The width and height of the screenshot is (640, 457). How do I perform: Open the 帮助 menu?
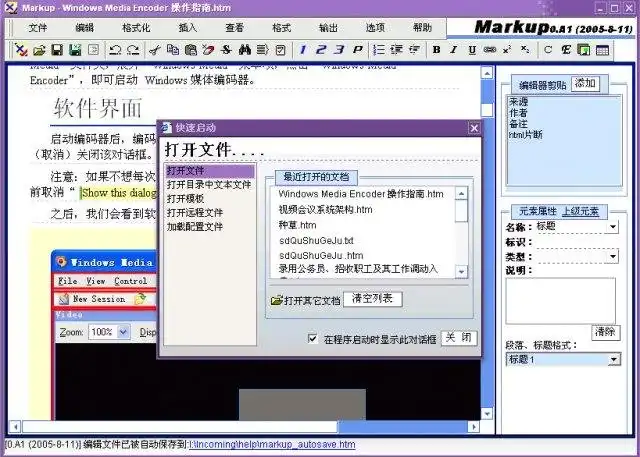[422, 28]
